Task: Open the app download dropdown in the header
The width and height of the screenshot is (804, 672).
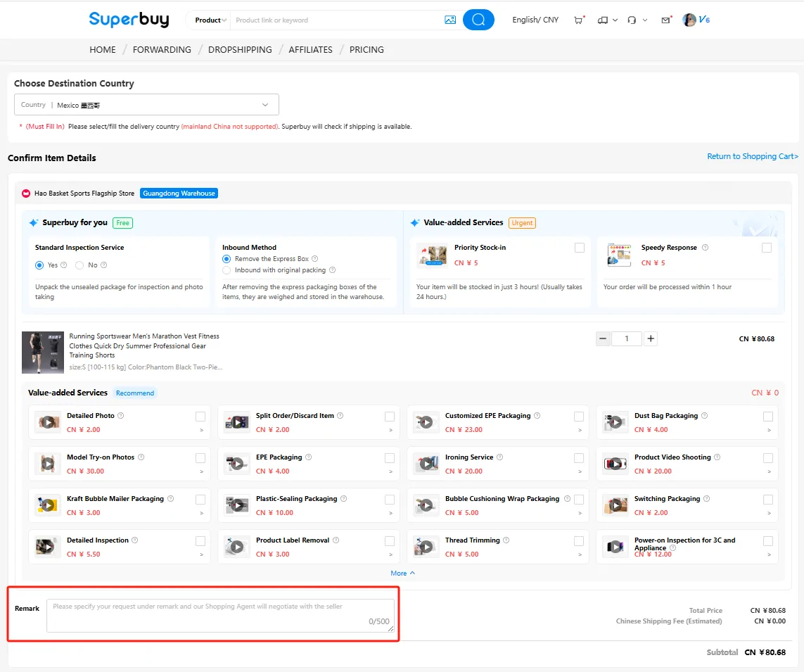Action: click(x=608, y=20)
